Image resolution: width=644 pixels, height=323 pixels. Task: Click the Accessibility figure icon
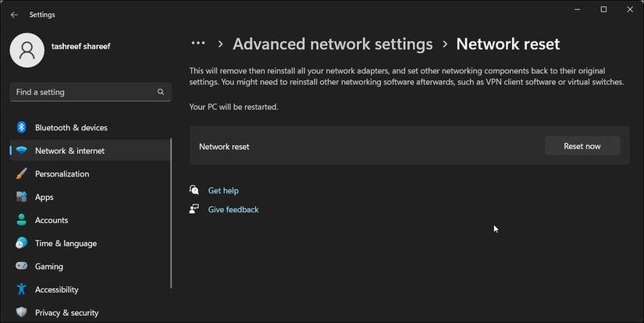pos(22,289)
